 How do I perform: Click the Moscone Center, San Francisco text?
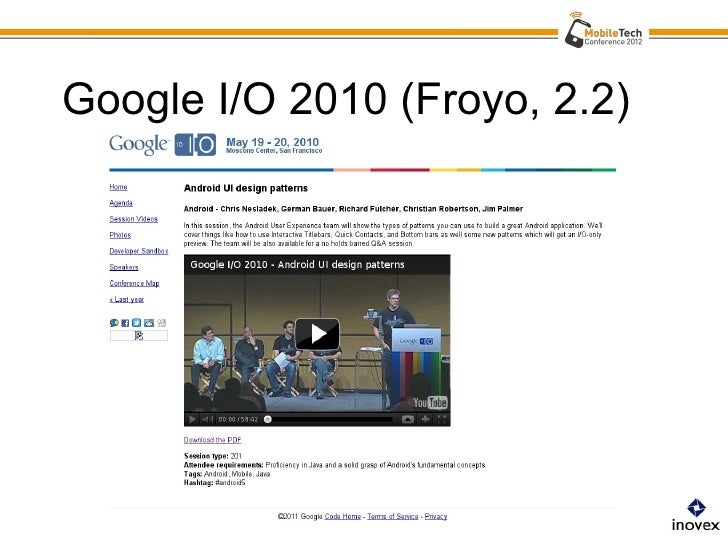click(274, 151)
